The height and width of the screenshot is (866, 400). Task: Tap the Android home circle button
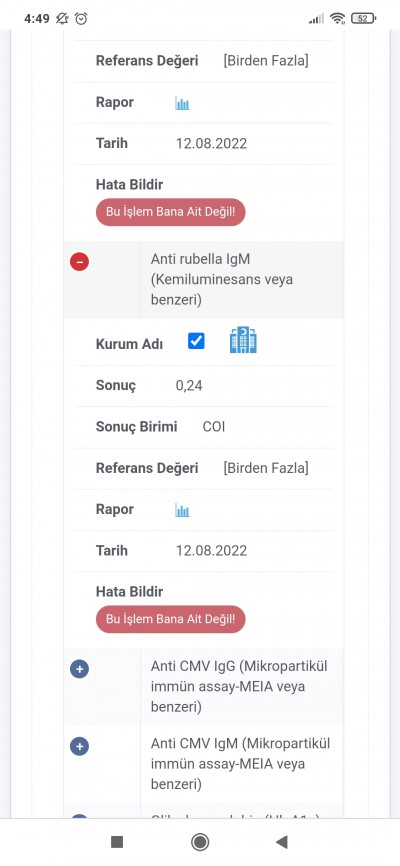click(199, 842)
